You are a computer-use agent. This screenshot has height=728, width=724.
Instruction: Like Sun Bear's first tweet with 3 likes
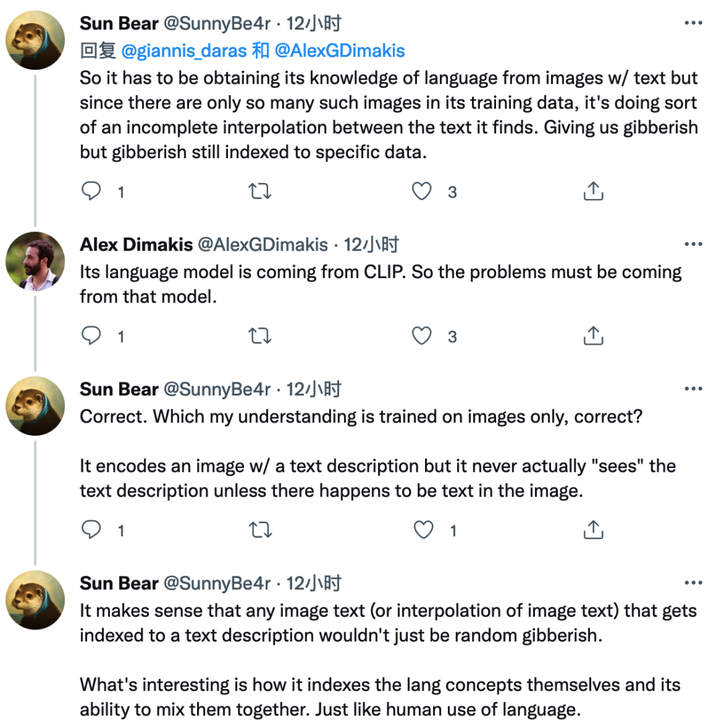click(422, 192)
